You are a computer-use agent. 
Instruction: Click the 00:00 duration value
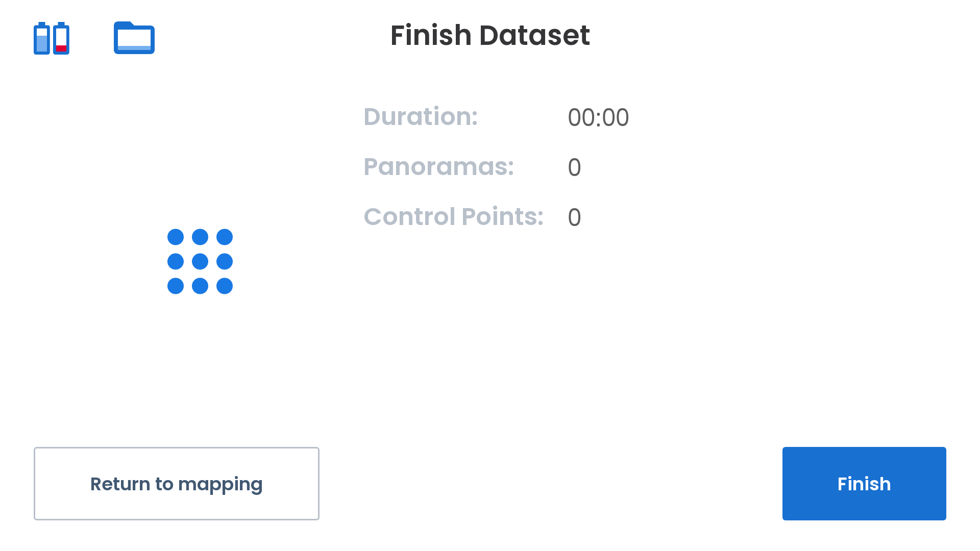point(598,118)
